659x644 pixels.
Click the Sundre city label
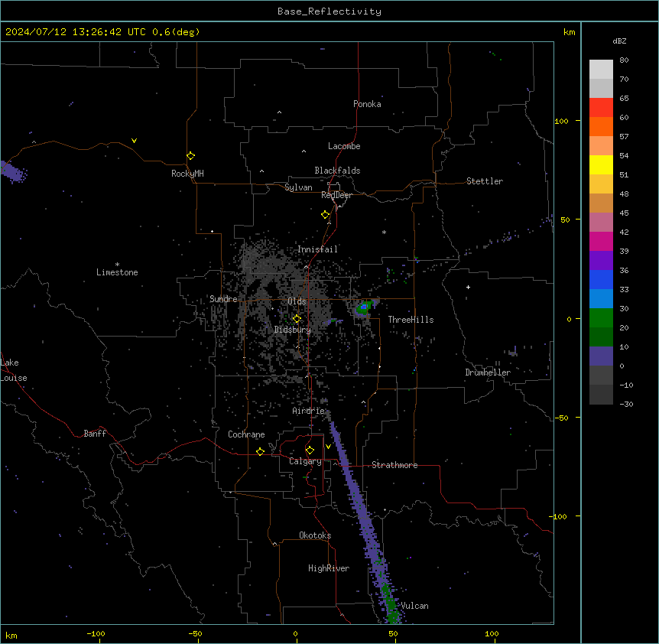tap(223, 299)
